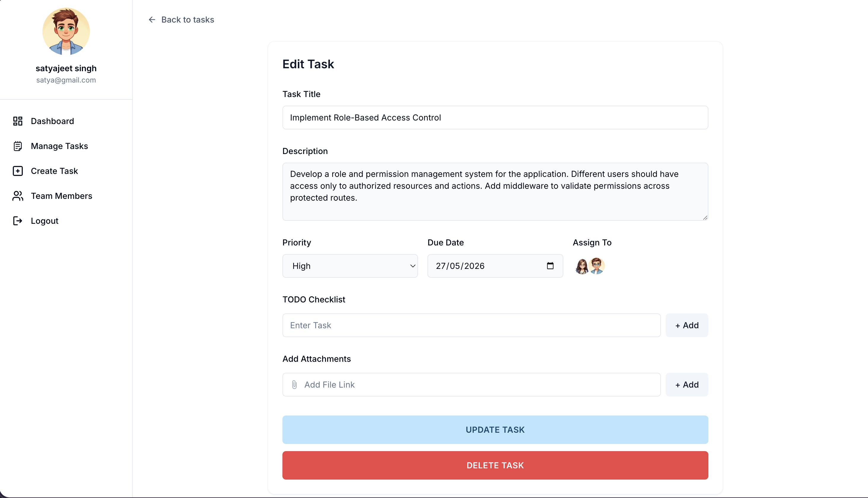Click the Task Title label

point(301,94)
